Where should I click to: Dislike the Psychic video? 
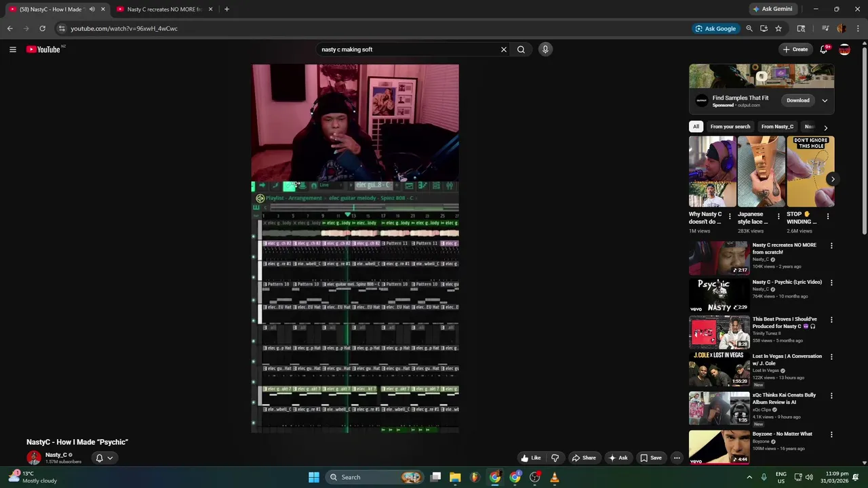point(555,457)
